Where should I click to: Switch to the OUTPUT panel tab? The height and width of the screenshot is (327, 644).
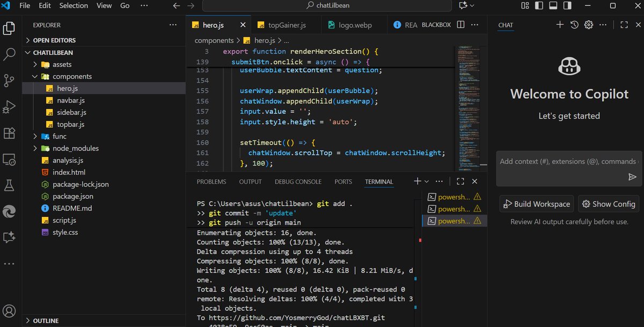250,182
